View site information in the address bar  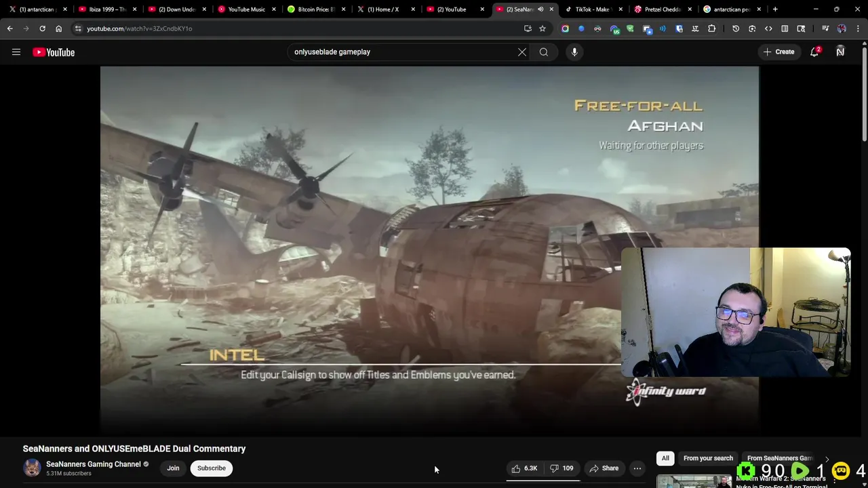(78, 28)
